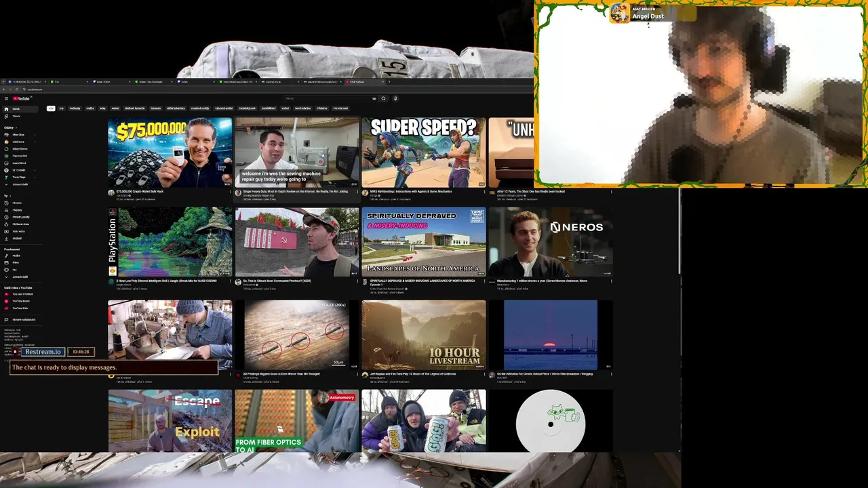Viewport: 868px width, 488px height.
Task: Open the Domů home sidebar item
Action: [x=19, y=108]
